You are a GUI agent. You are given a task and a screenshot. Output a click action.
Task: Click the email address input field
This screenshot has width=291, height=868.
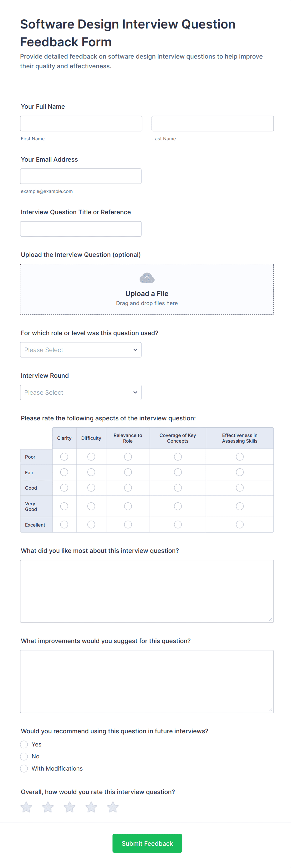81,176
